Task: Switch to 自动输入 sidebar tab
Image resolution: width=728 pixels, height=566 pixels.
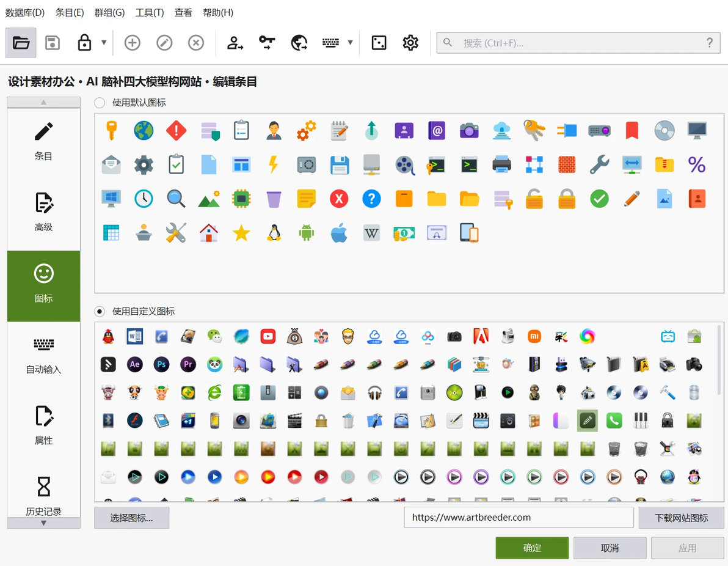Action: point(43,358)
